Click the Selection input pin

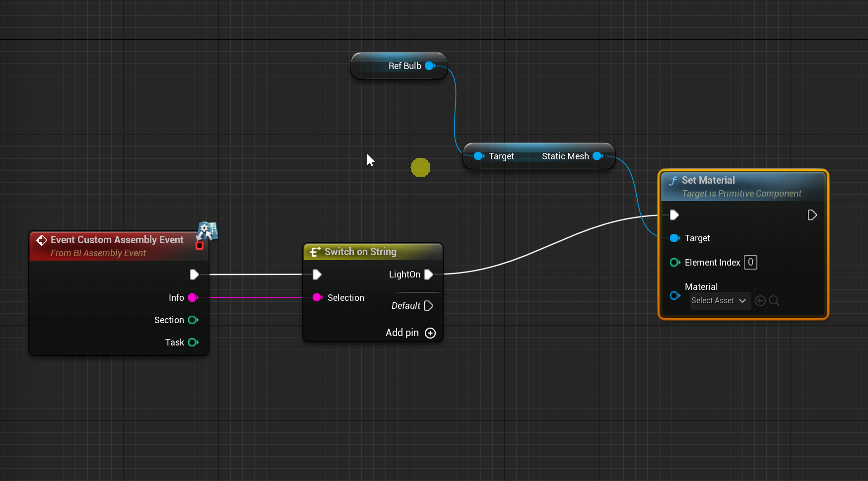(x=317, y=298)
